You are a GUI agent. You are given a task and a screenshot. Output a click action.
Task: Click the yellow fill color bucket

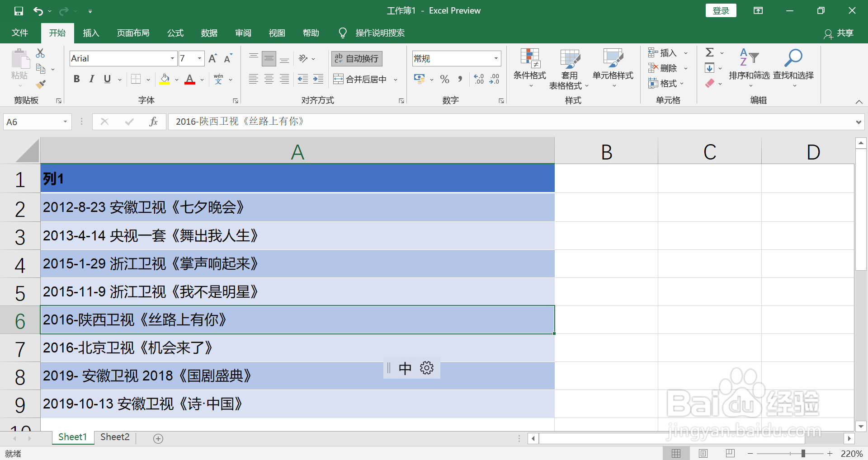coord(165,79)
